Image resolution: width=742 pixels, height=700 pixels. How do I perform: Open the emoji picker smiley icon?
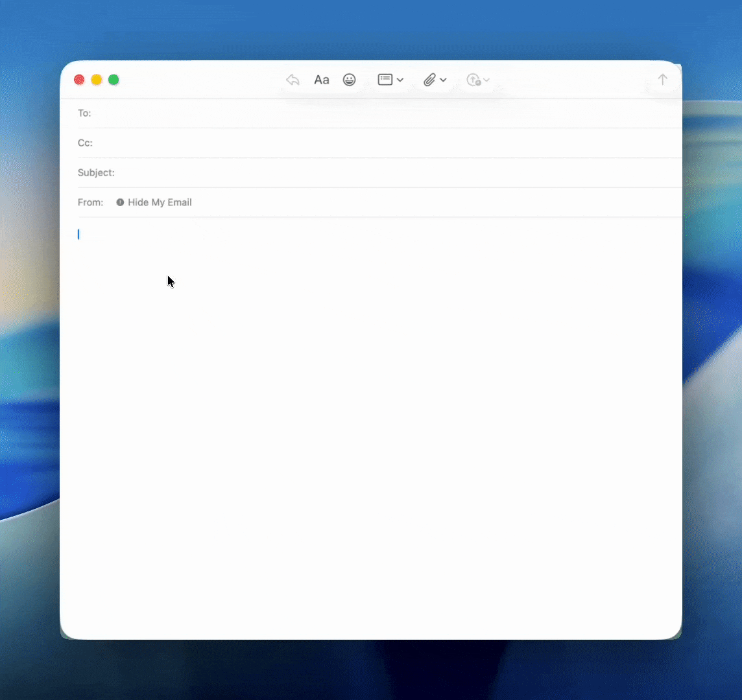click(349, 80)
